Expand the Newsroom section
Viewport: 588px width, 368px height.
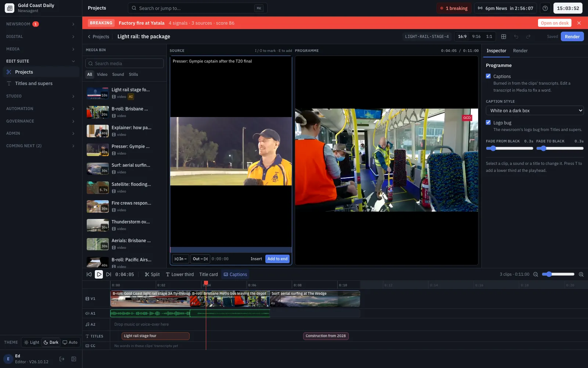pyautogui.click(x=40, y=24)
